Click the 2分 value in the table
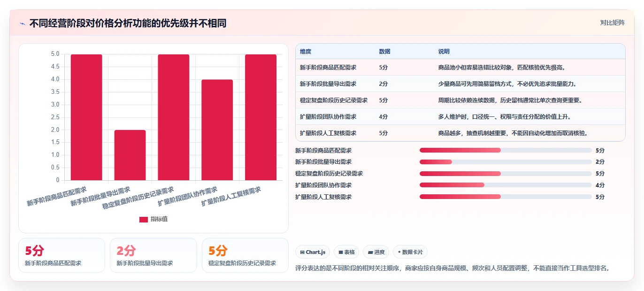This screenshot has height=291, width=644. (383, 84)
